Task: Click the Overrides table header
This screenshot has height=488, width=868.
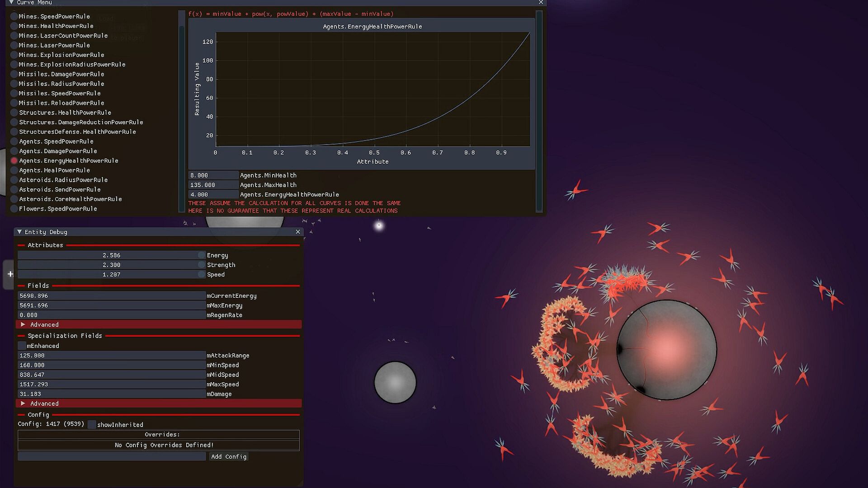Action: (x=159, y=435)
